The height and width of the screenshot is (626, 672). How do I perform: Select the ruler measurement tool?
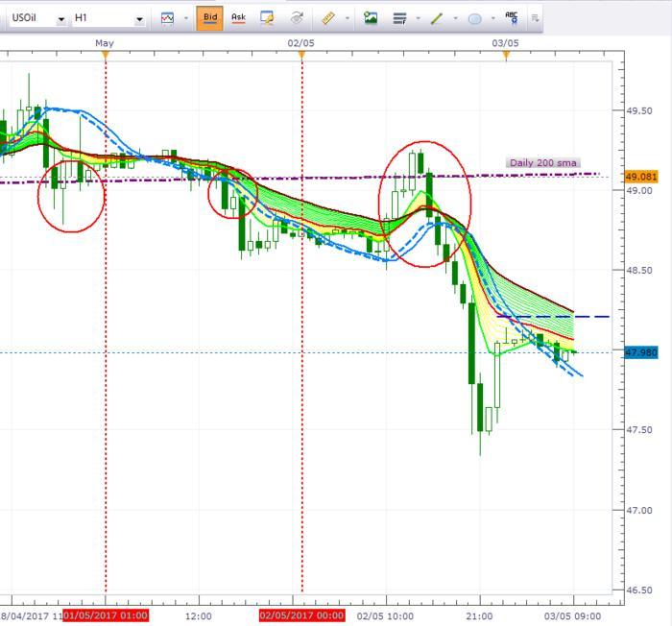tap(328, 18)
